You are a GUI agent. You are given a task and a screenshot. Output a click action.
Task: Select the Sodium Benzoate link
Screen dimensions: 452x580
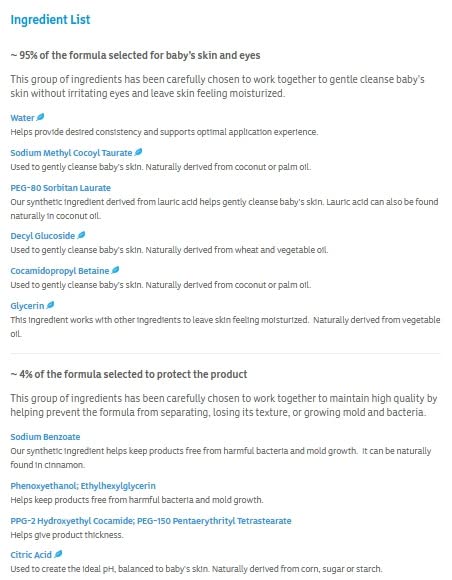45,437
